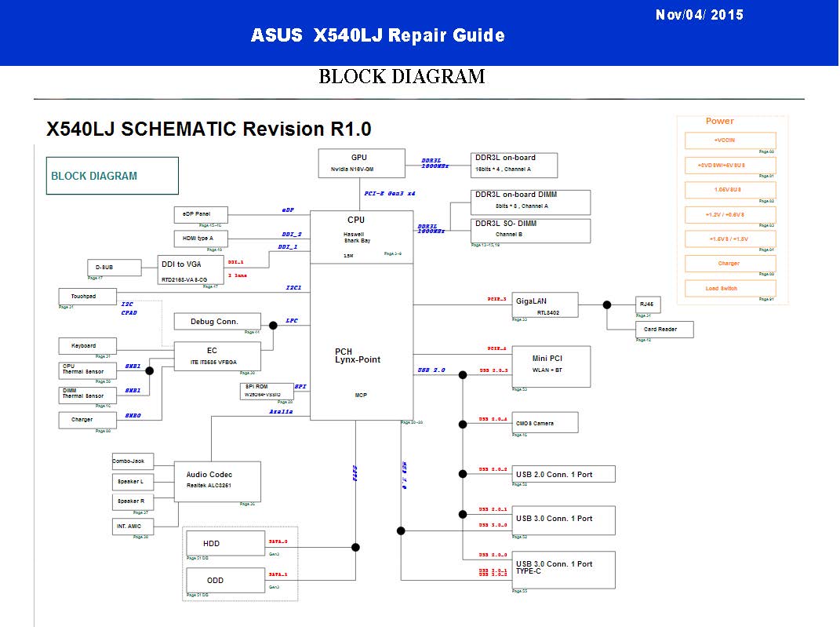
Task: Click the DDI_2 signal label
Action: [x=292, y=235]
